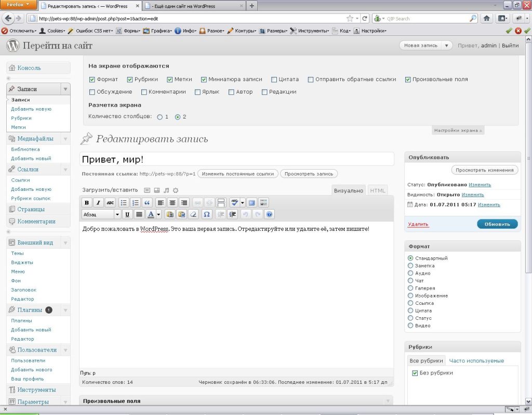Click the Просмотреть запись button

[309, 174]
